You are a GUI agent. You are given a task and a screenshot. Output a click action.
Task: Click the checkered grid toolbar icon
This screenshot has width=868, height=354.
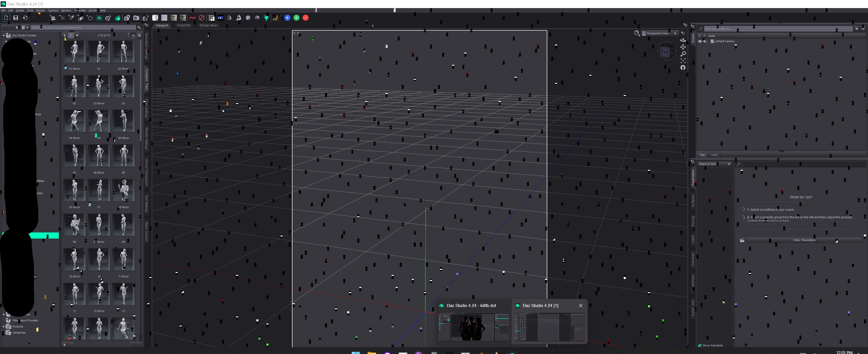(x=211, y=18)
